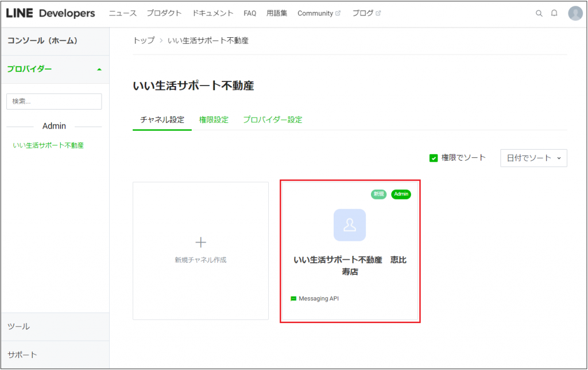Open the プロダクト menu
This screenshot has width=588, height=370.
(164, 13)
